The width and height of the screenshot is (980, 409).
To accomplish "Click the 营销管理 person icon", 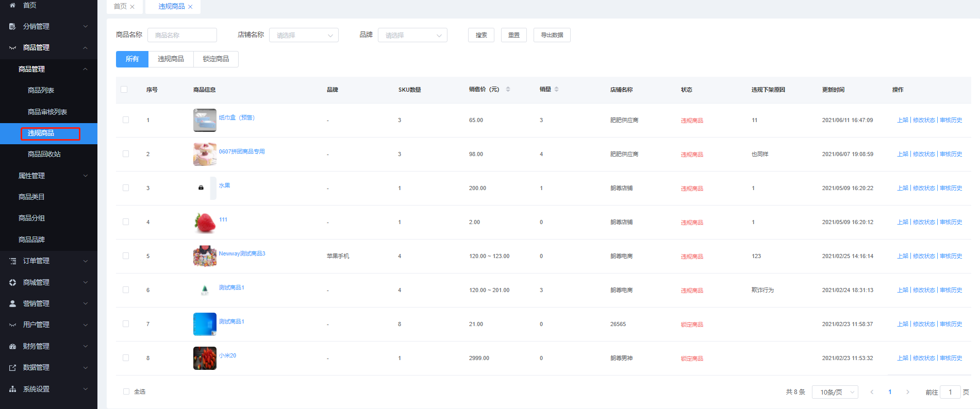I will [12, 304].
